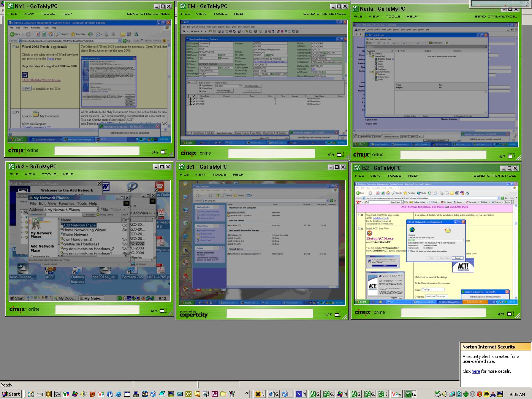
Task: Open Address dropdown in dc2 My Network Places
Action: point(97,209)
